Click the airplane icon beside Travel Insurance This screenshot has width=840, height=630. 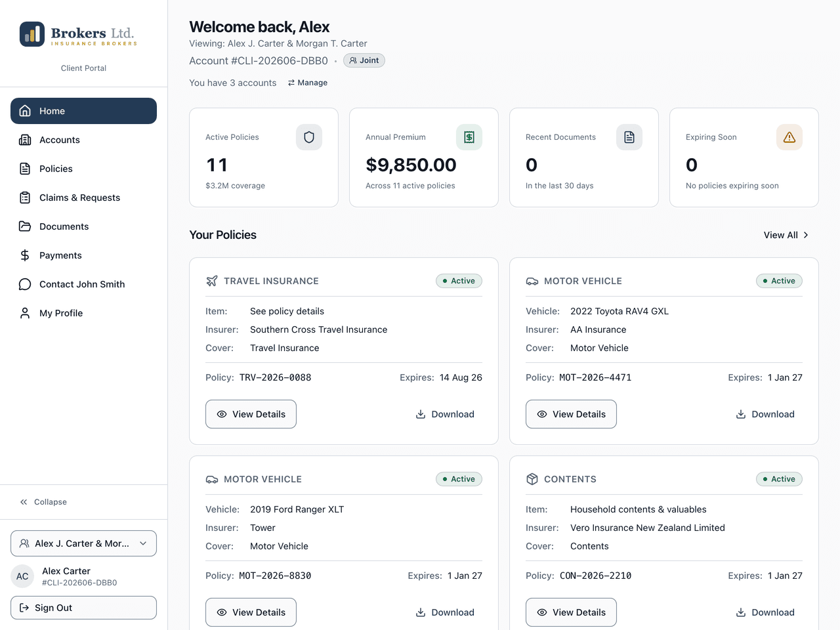click(x=211, y=281)
